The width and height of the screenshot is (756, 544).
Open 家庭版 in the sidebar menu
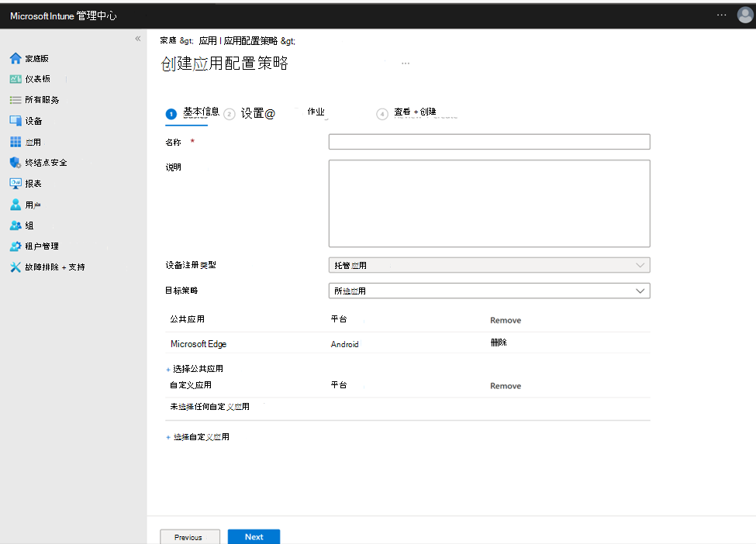pyautogui.click(x=36, y=59)
